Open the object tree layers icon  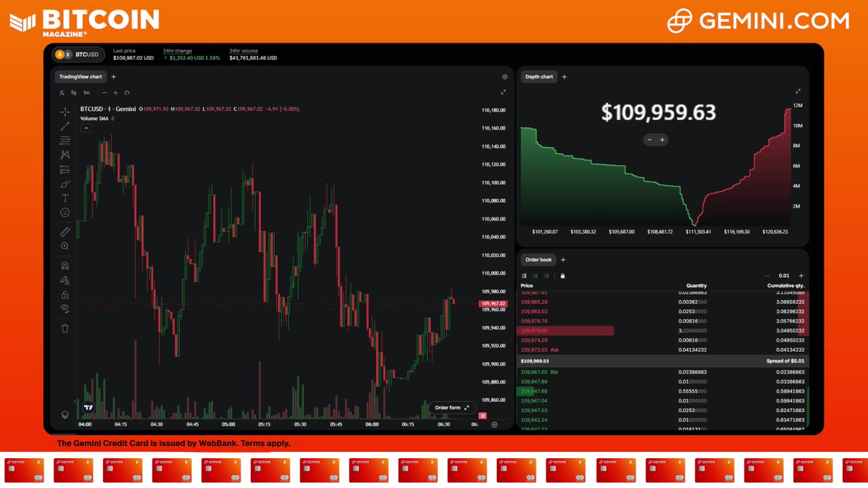click(x=65, y=414)
